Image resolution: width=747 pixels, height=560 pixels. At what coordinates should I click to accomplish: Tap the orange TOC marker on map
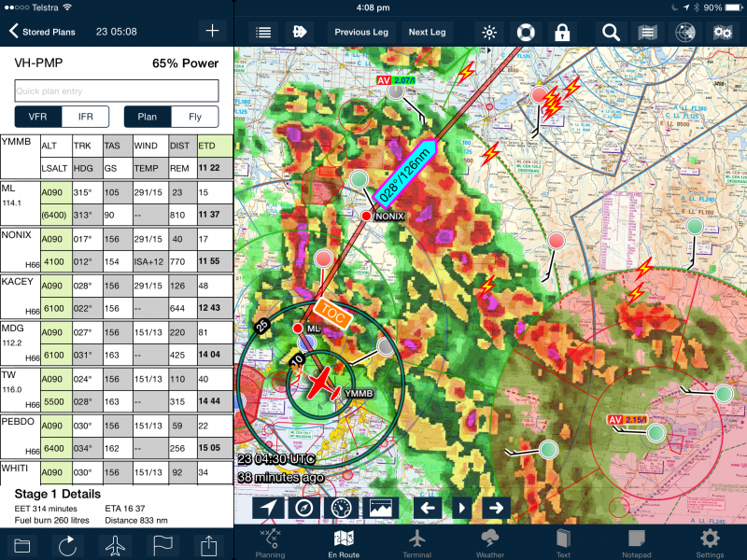coord(333,314)
